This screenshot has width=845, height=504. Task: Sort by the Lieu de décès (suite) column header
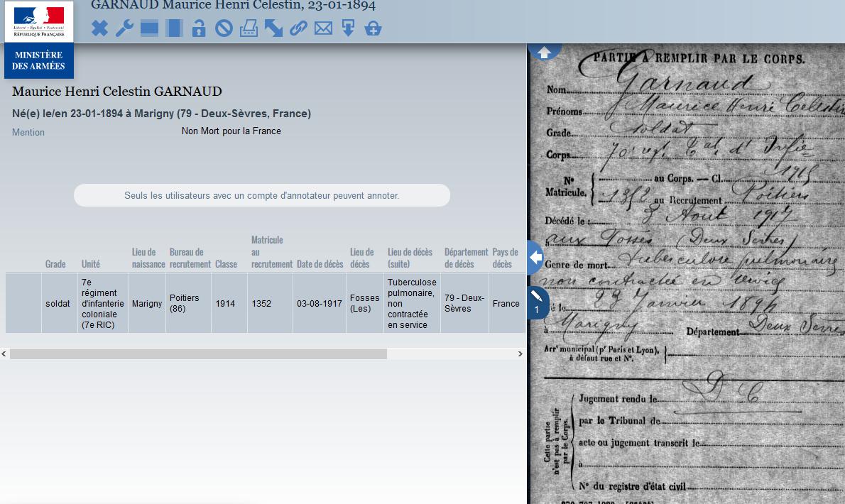click(410, 258)
